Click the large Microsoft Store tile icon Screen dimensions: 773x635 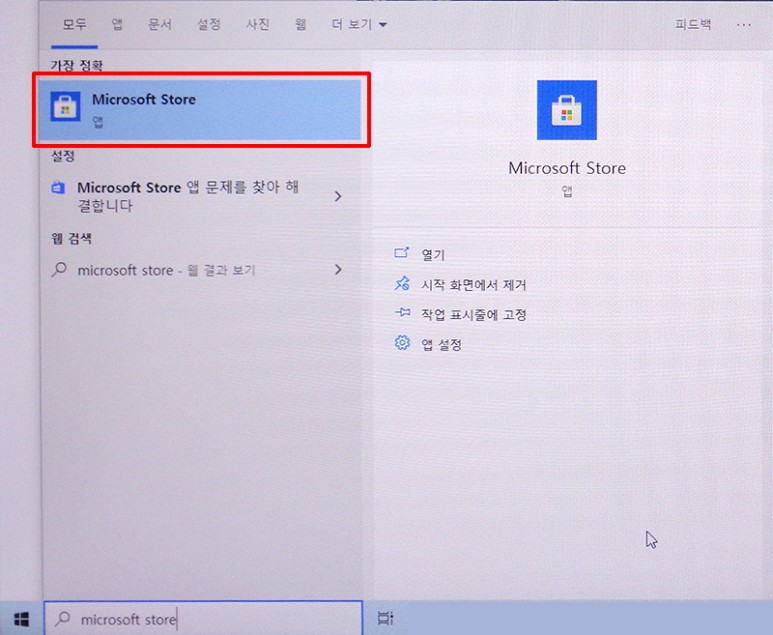coord(566,110)
